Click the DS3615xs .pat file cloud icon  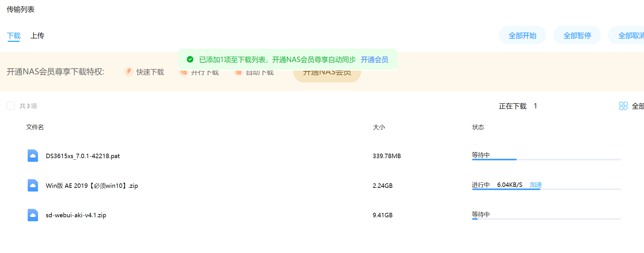pos(33,156)
